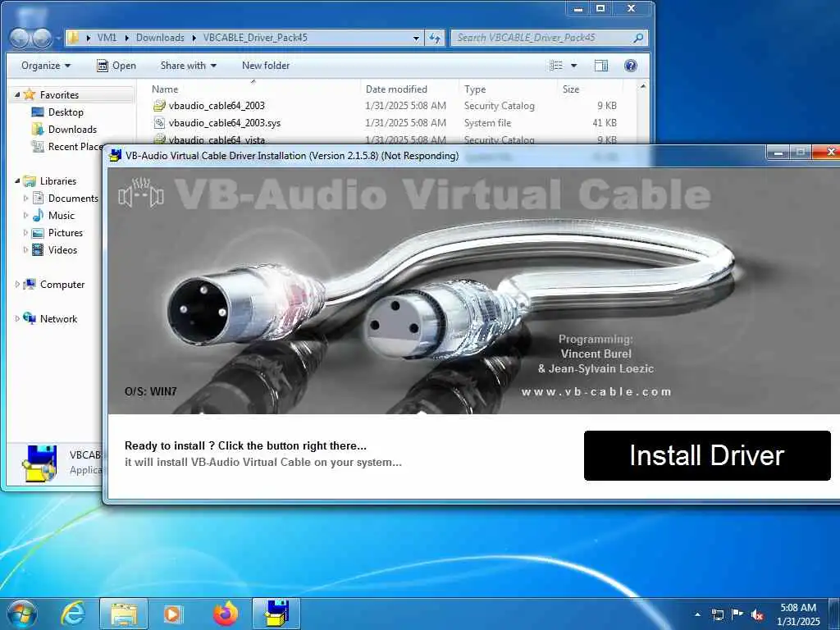The image size is (840, 630).
Task: Click the VBCABLE setup icon in details pane
Action: (x=39, y=463)
